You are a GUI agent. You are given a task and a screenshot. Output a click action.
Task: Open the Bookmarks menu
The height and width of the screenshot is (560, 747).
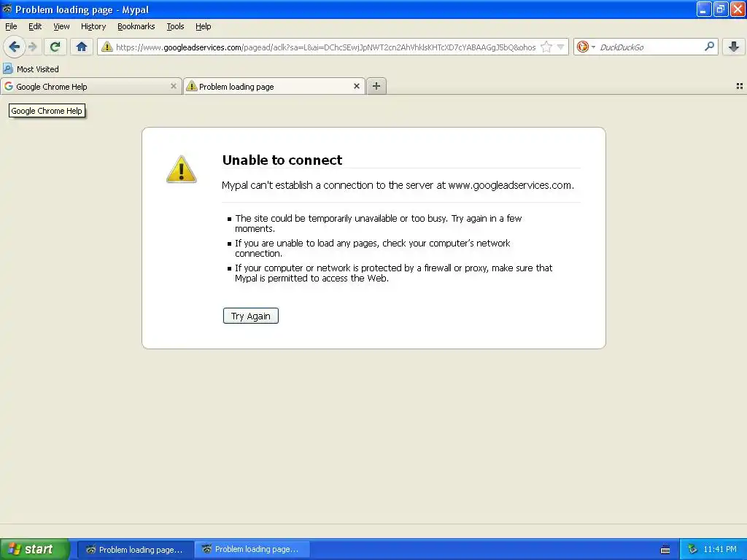pyautogui.click(x=136, y=26)
